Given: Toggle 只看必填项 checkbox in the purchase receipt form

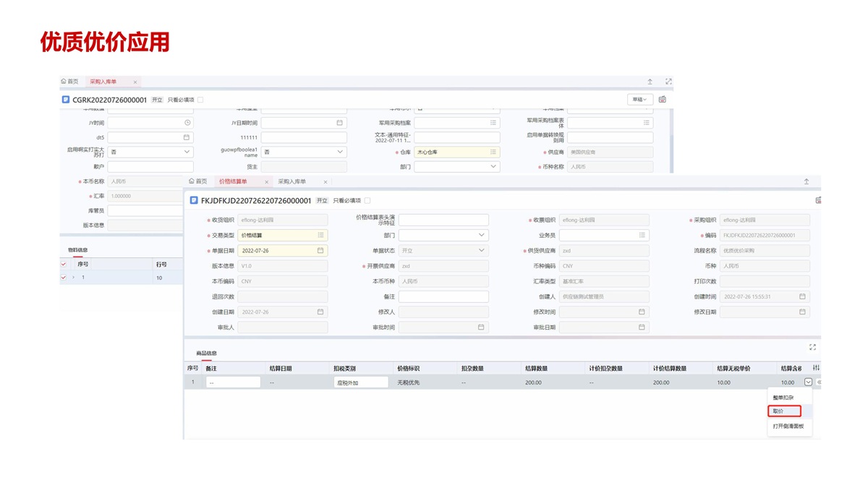Looking at the screenshot, I should click(x=200, y=100).
